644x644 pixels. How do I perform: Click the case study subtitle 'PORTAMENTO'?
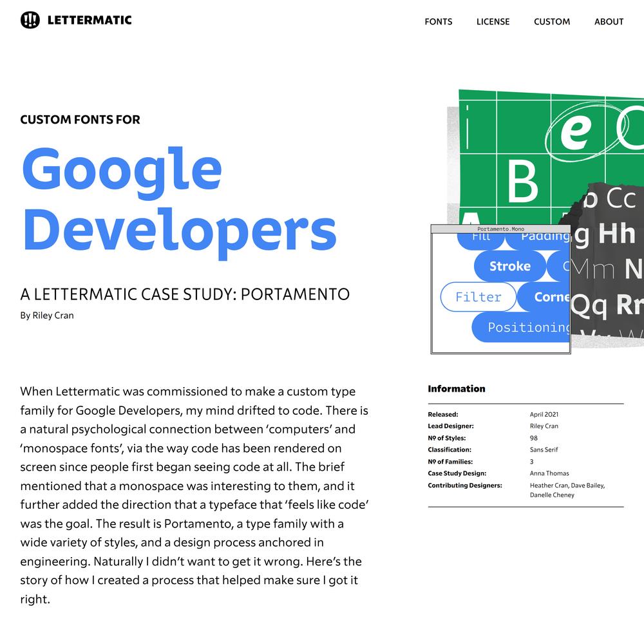tap(295, 294)
